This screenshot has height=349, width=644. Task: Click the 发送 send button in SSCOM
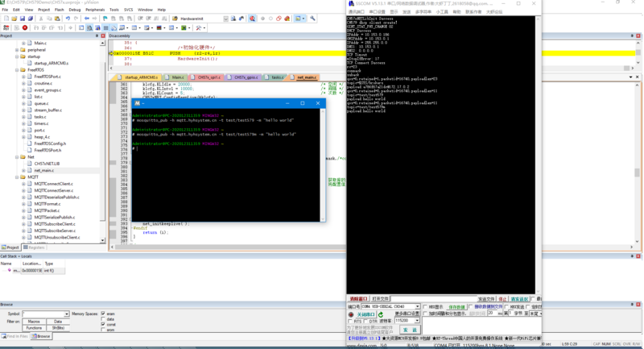(x=410, y=330)
